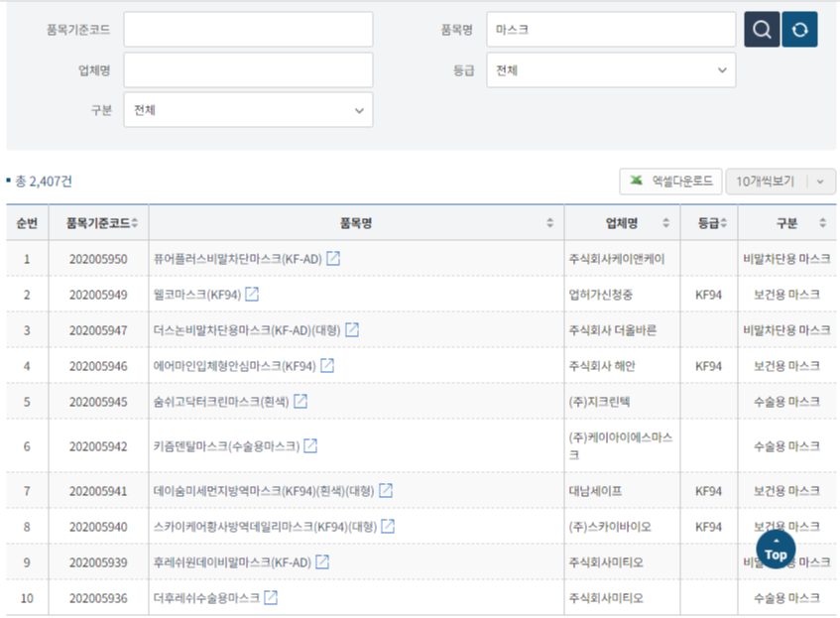Click the 총 2,407건 result count
840x618 pixels.
pyautogui.click(x=44, y=182)
